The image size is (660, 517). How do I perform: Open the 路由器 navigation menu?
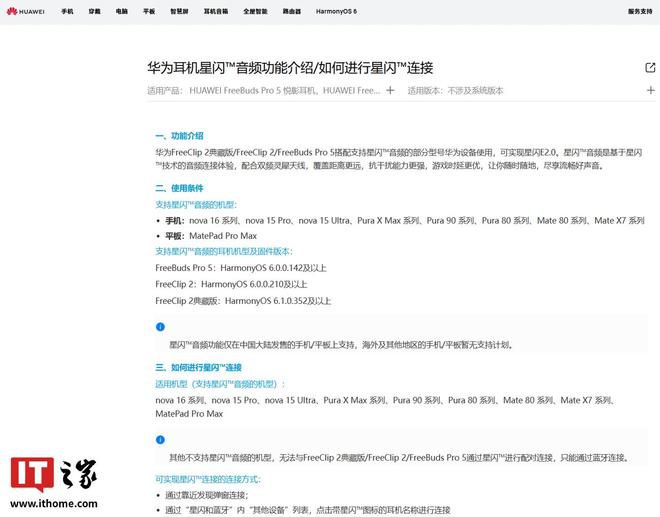(x=292, y=11)
